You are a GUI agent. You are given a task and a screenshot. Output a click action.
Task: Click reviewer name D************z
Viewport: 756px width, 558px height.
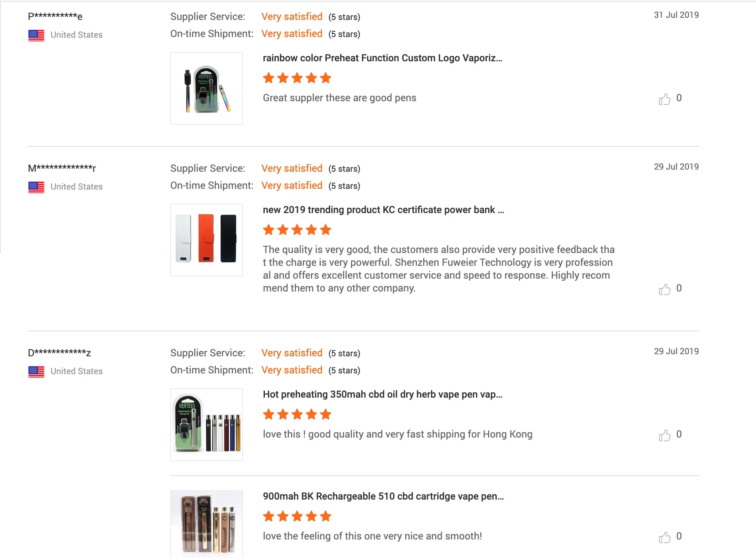coord(59,353)
